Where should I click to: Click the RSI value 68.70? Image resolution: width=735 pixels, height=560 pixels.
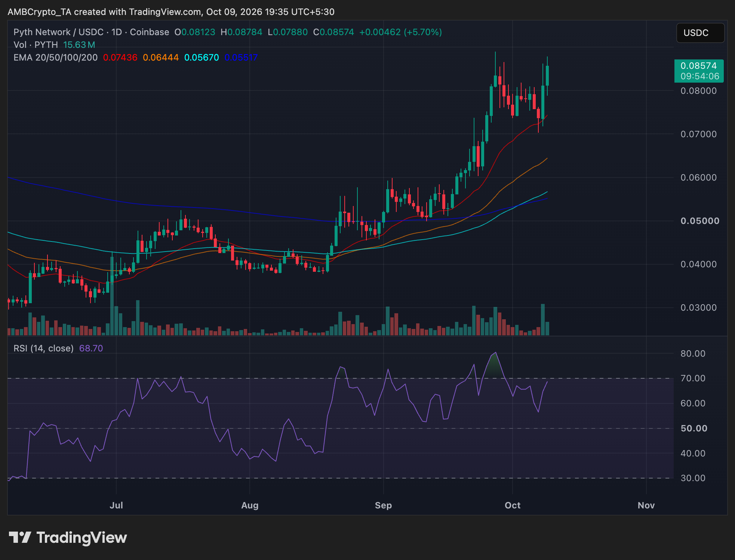click(x=91, y=348)
